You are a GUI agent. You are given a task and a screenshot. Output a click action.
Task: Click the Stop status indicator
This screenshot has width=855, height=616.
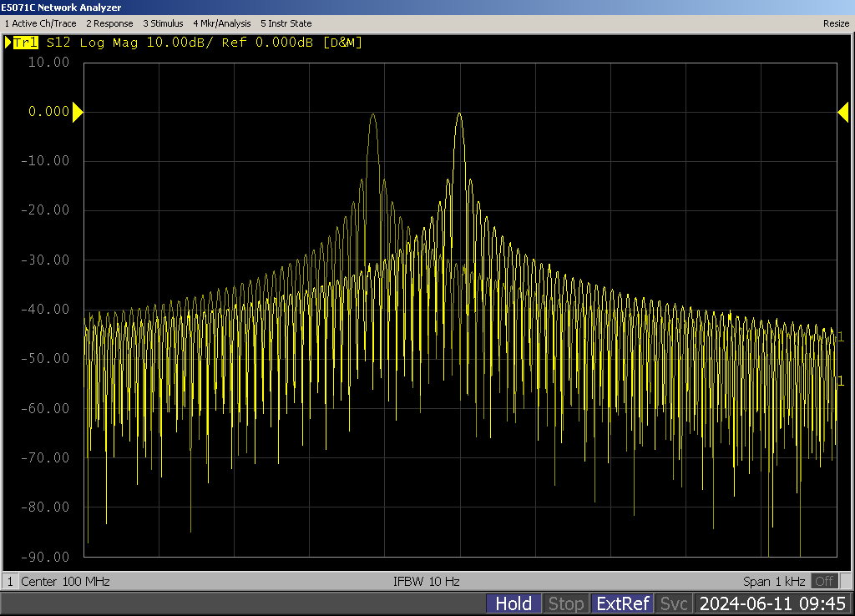(x=565, y=603)
